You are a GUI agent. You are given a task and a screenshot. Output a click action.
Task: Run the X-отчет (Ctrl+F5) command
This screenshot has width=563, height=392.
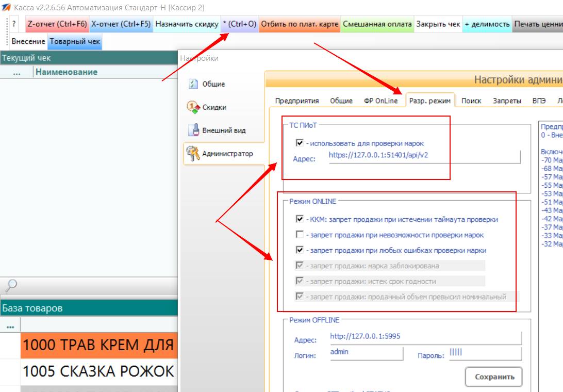(121, 24)
